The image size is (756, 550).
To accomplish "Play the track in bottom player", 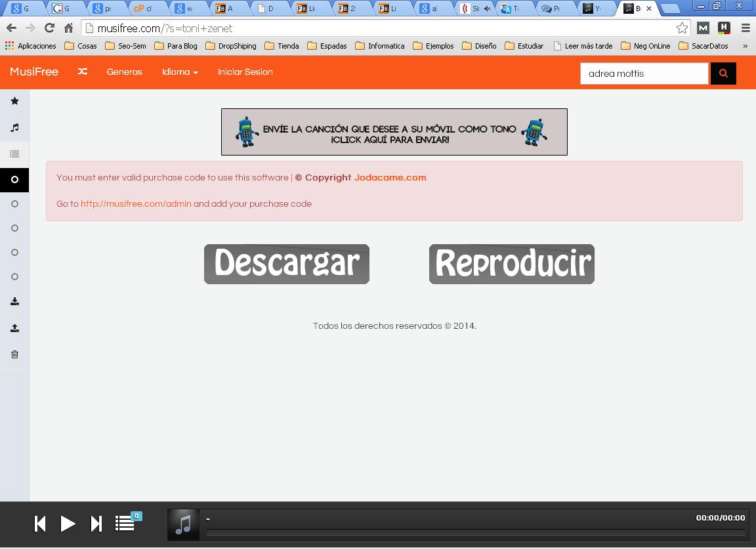I will [68, 524].
